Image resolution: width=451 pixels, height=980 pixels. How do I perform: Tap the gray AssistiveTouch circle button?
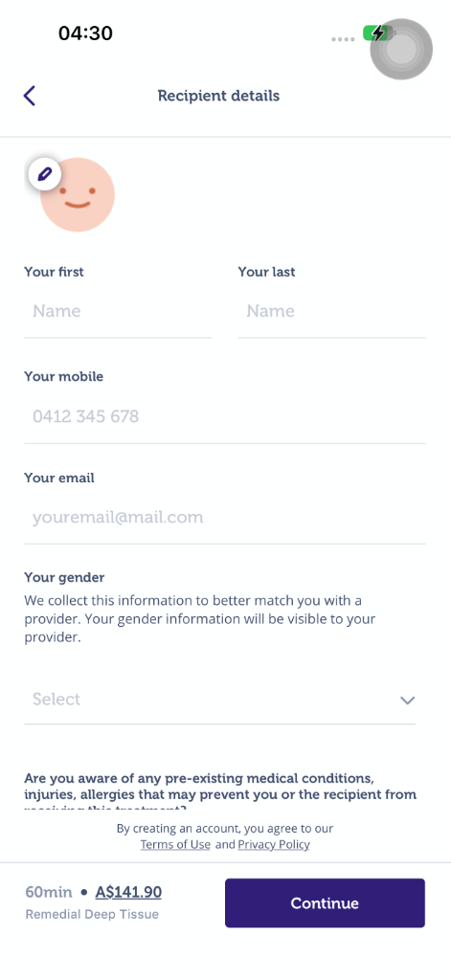[401, 49]
